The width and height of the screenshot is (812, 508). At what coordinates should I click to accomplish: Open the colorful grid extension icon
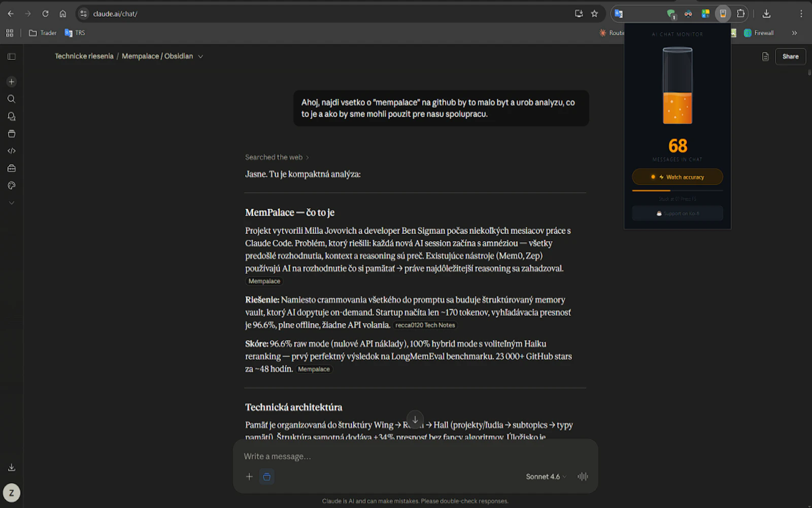[x=705, y=14]
